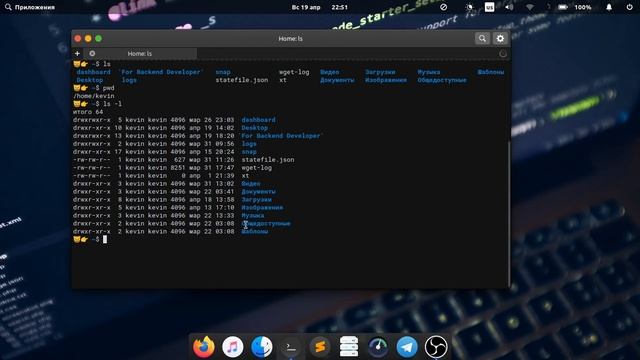The height and width of the screenshot is (360, 640).
Task: Click 'For Backend Developer' in ls -l listing
Action: tap(280, 136)
